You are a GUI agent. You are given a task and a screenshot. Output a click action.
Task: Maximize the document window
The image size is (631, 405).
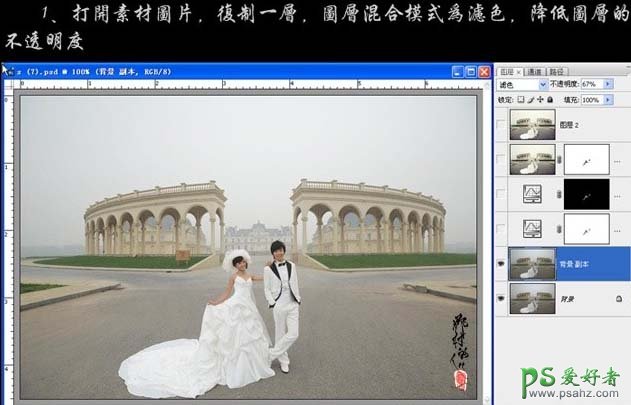[x=471, y=72]
